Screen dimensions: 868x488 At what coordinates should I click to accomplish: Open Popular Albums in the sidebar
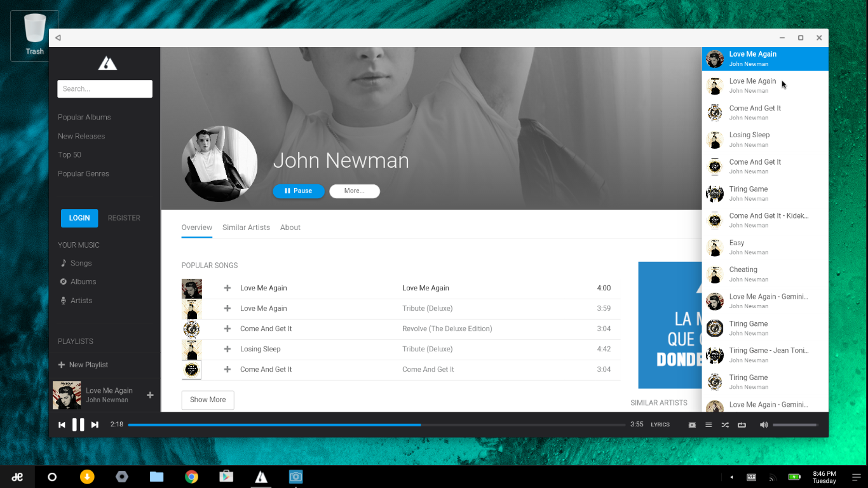click(x=85, y=117)
